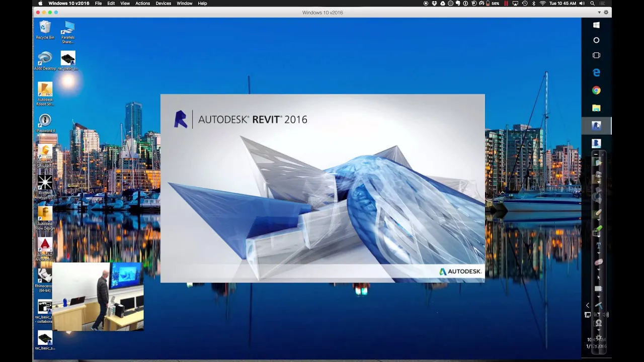Launch A360 Desktop shortcut
The width and height of the screenshot is (644, 362).
(45, 61)
